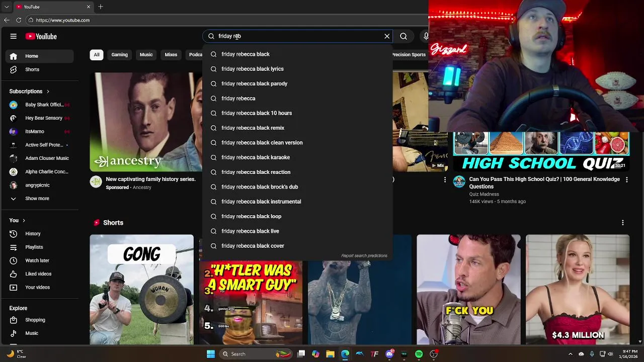Open Liked videos in the sidebar

click(x=40, y=274)
